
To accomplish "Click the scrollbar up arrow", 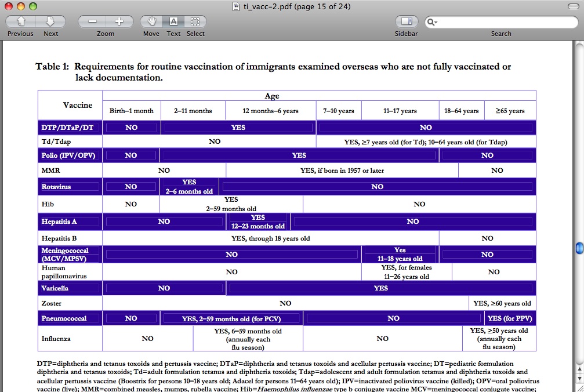I will click(579, 369).
